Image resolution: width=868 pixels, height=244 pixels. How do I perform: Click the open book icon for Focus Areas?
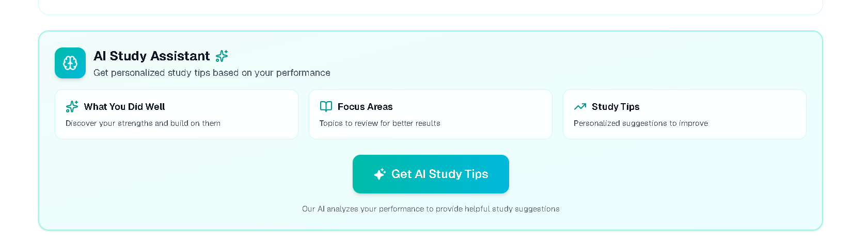coord(326,106)
